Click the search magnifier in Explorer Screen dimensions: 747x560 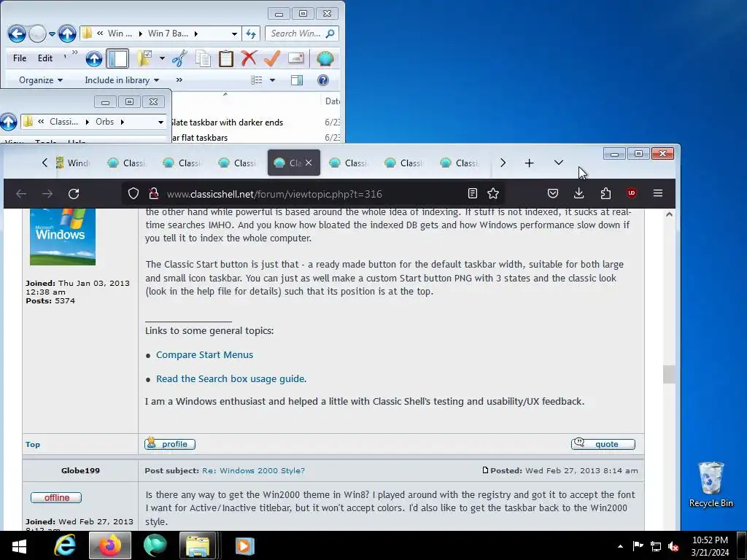tap(330, 34)
